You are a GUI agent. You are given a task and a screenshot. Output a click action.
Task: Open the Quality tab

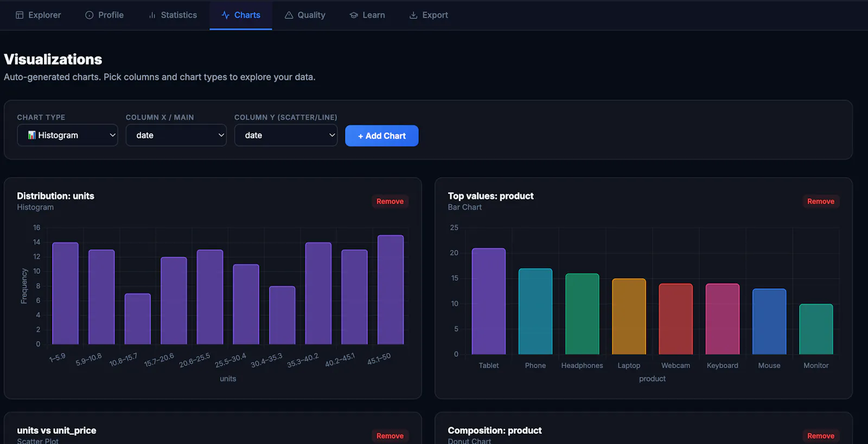[305, 15]
